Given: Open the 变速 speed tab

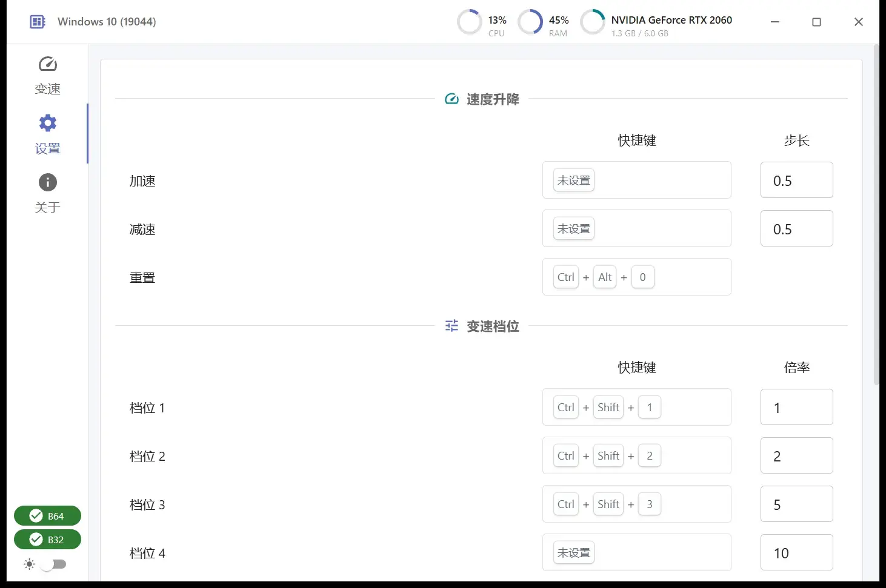Looking at the screenshot, I should pos(47,75).
